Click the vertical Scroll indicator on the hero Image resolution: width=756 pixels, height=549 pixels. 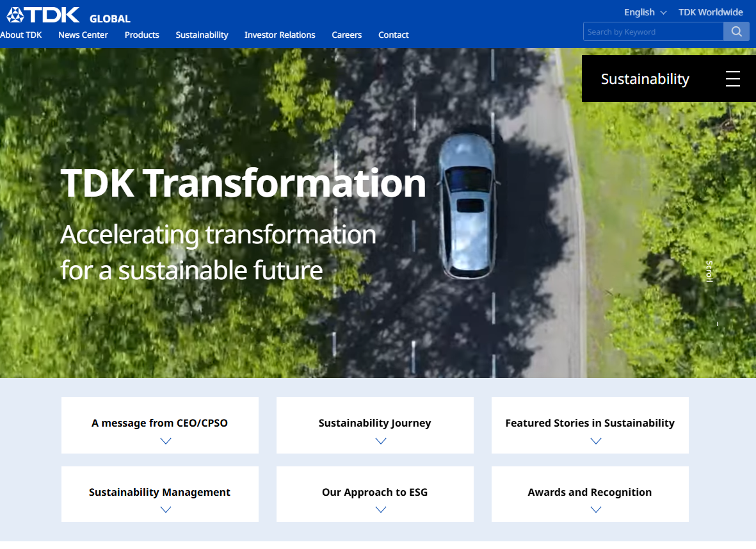coord(709,271)
